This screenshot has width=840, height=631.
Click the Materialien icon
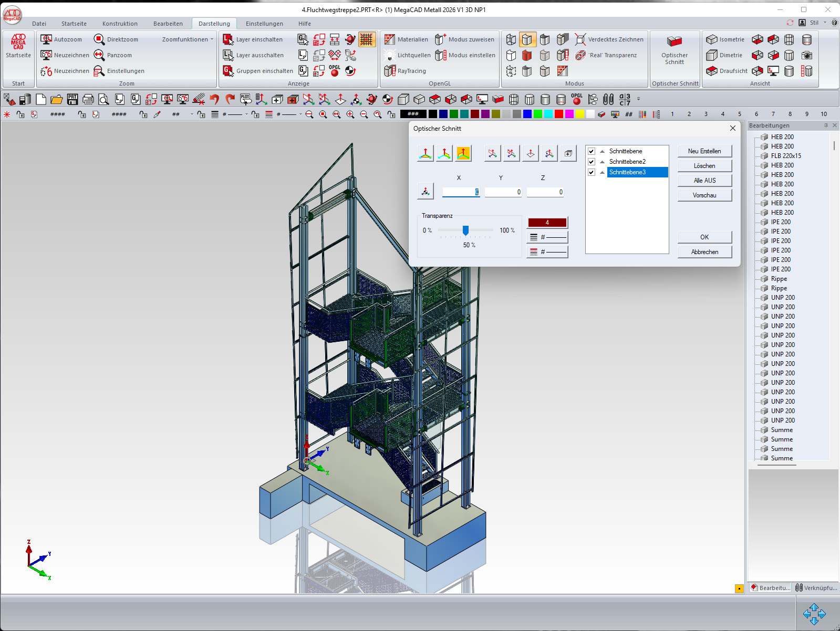[x=390, y=39]
